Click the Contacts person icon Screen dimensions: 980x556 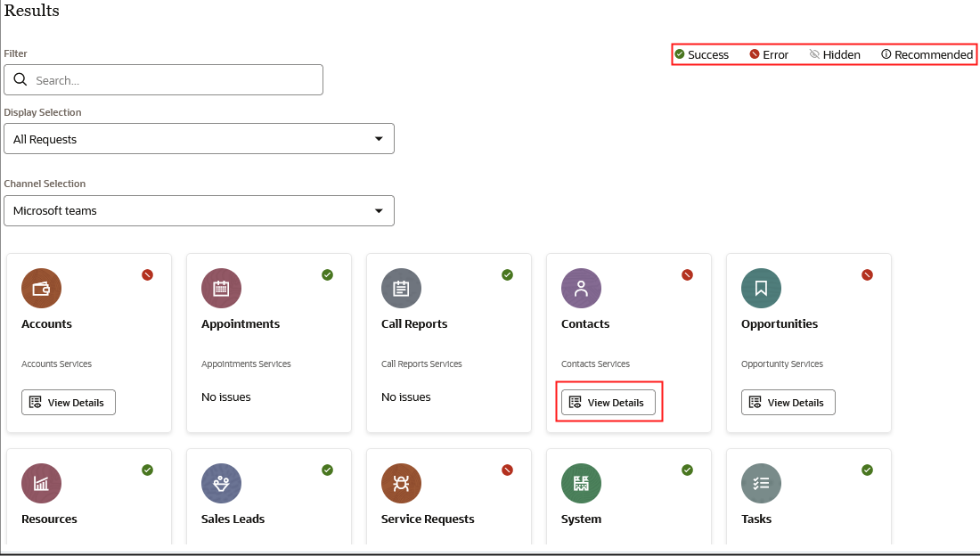point(581,289)
